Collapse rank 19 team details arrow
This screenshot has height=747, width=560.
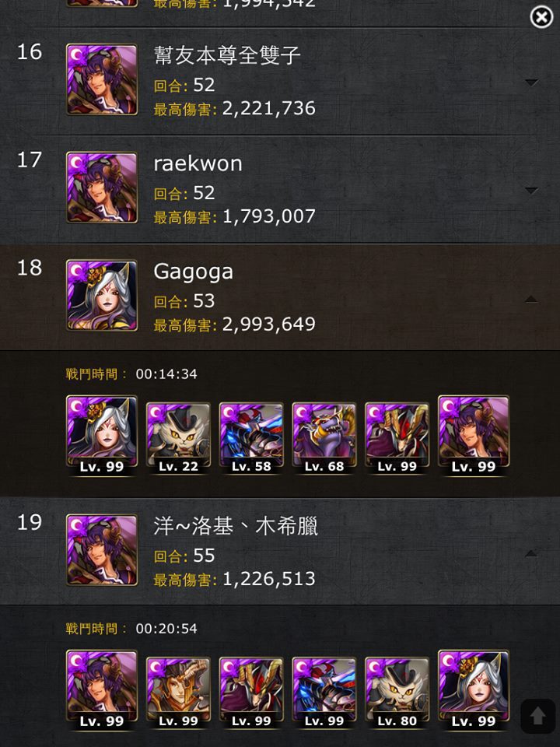coord(531,553)
